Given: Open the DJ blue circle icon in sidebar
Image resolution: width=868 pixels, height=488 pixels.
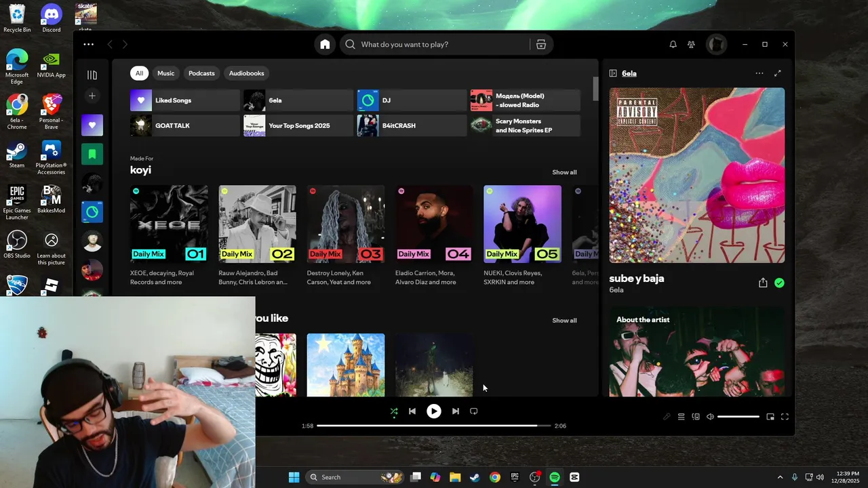Looking at the screenshot, I should tap(92, 212).
